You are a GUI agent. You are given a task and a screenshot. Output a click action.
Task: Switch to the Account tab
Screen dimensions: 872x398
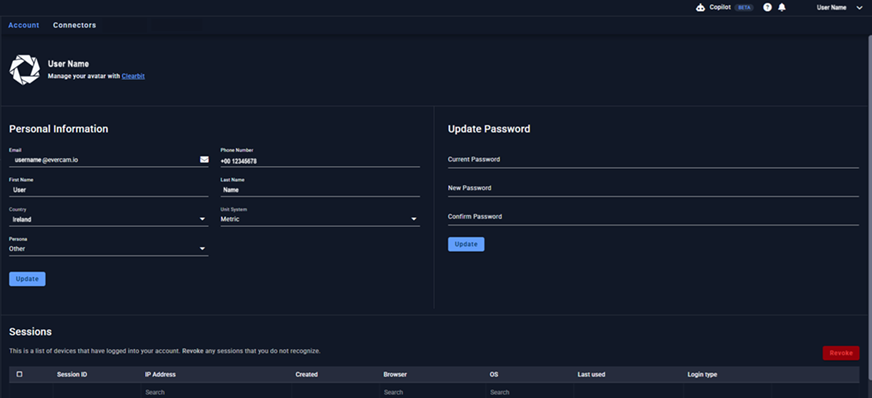(x=23, y=26)
